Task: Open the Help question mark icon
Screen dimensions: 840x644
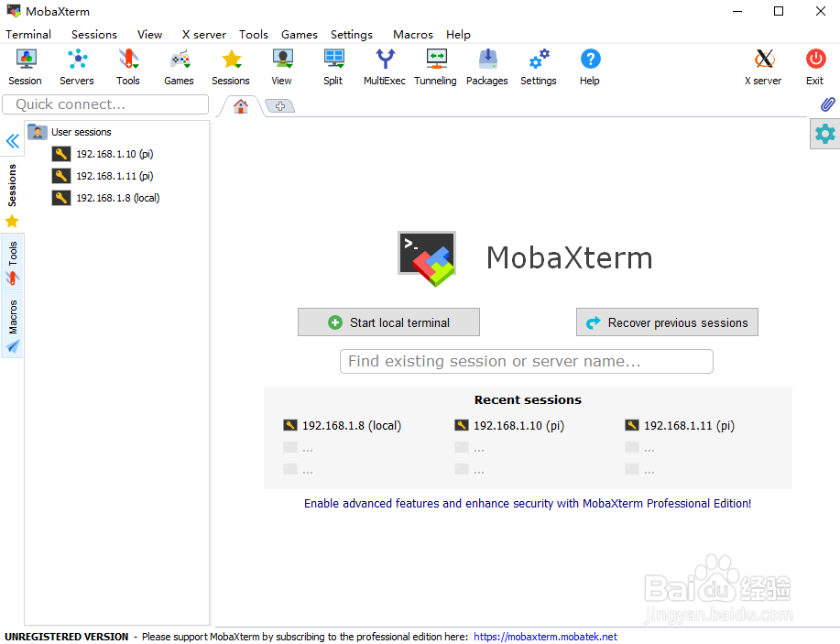Action: click(x=590, y=67)
